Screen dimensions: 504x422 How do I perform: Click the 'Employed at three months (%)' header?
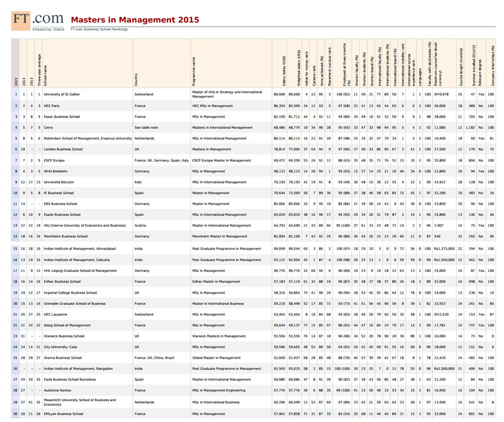347,64
